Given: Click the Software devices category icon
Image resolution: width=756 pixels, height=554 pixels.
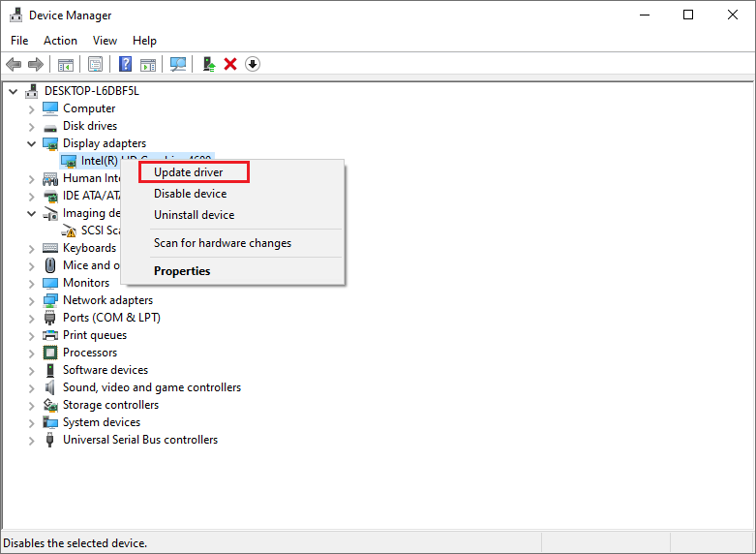Looking at the screenshot, I should [x=50, y=370].
